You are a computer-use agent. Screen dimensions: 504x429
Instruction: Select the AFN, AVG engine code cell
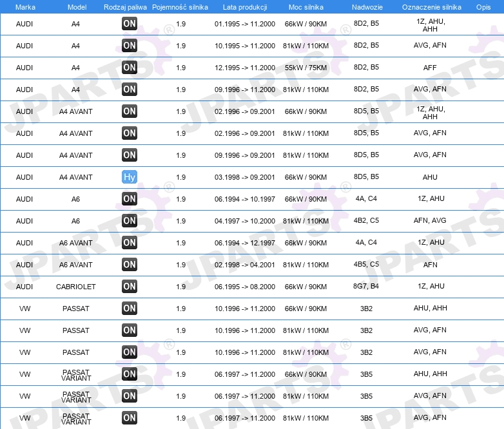click(x=430, y=220)
